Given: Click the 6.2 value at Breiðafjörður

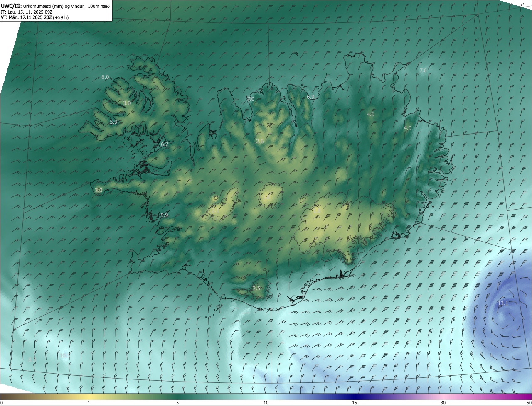Looking at the screenshot, I should [x=165, y=144].
